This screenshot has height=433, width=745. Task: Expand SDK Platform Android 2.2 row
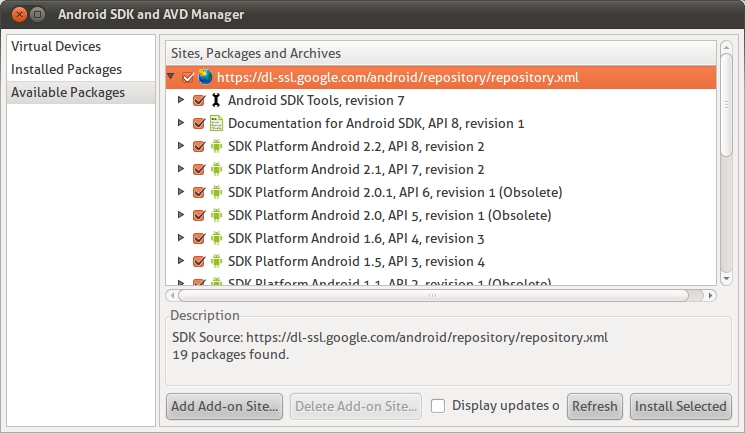pos(181,145)
